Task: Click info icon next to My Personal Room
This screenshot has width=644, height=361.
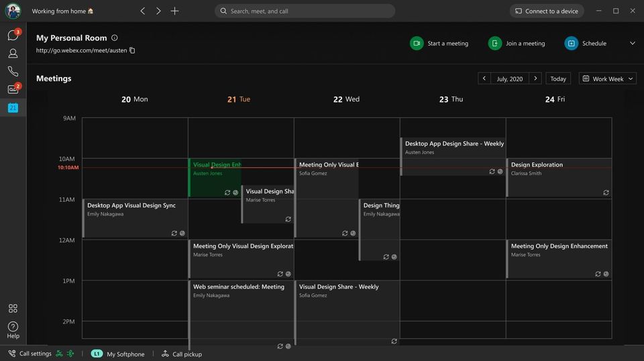Action: 115,38
